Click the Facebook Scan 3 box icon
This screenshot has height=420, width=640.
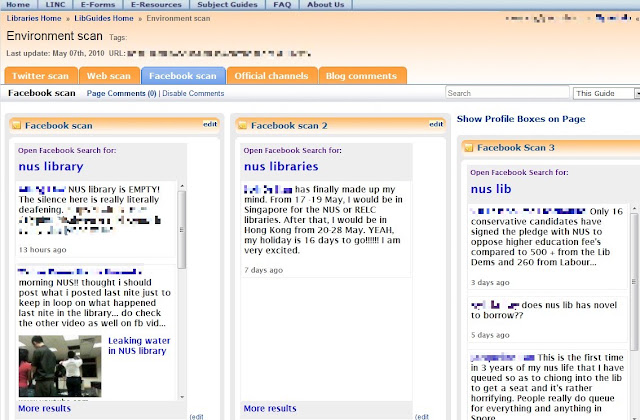[468, 147]
